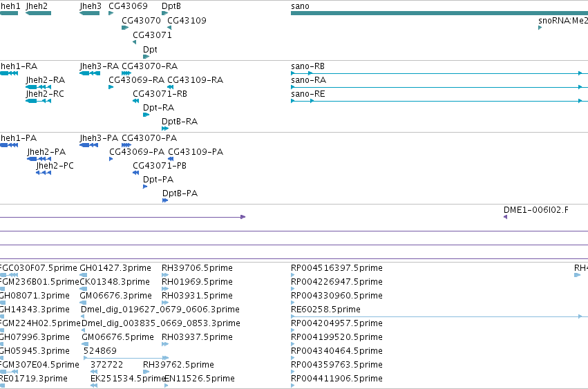Screen dimensions: 588x389
Task: Open protein Jheh3-PA
Action: 99,138
